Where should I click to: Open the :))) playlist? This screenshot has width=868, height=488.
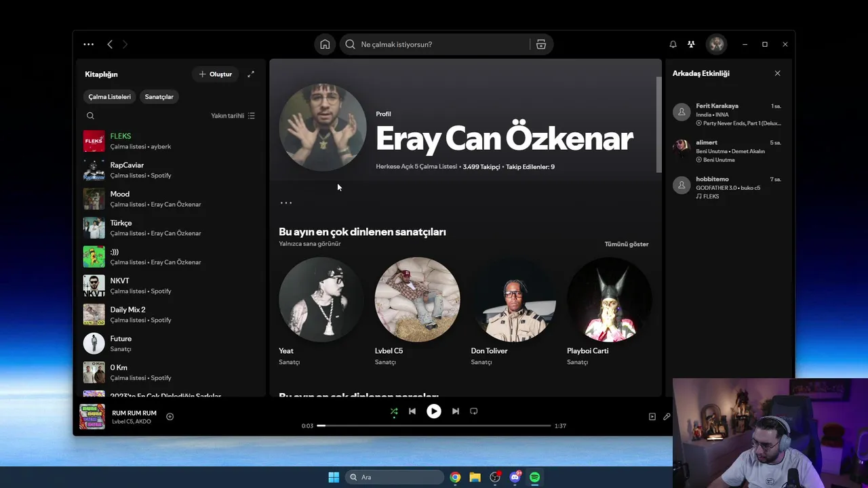click(170, 257)
